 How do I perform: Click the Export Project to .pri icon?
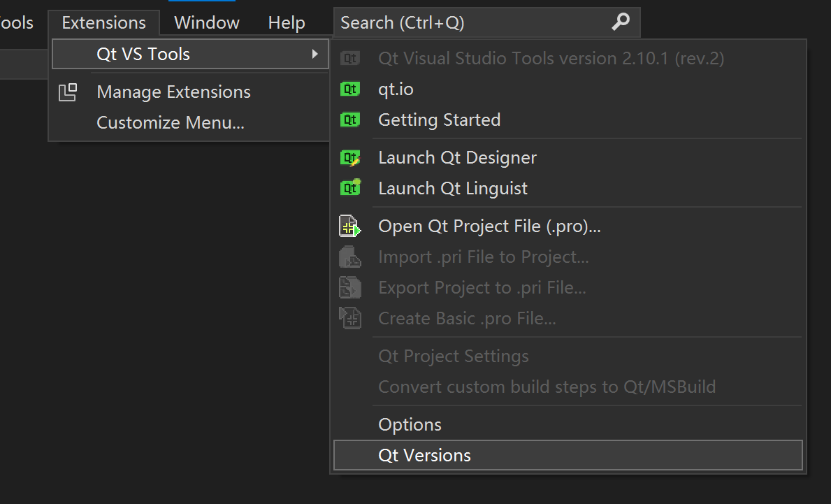tap(350, 287)
